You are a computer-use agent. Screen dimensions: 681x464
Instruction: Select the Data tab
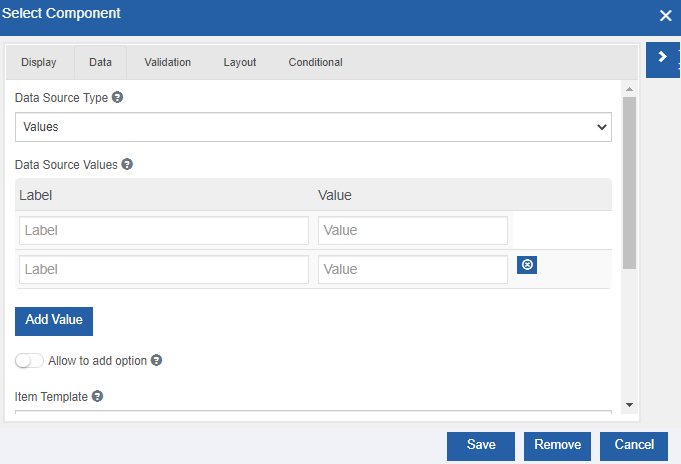coord(100,62)
